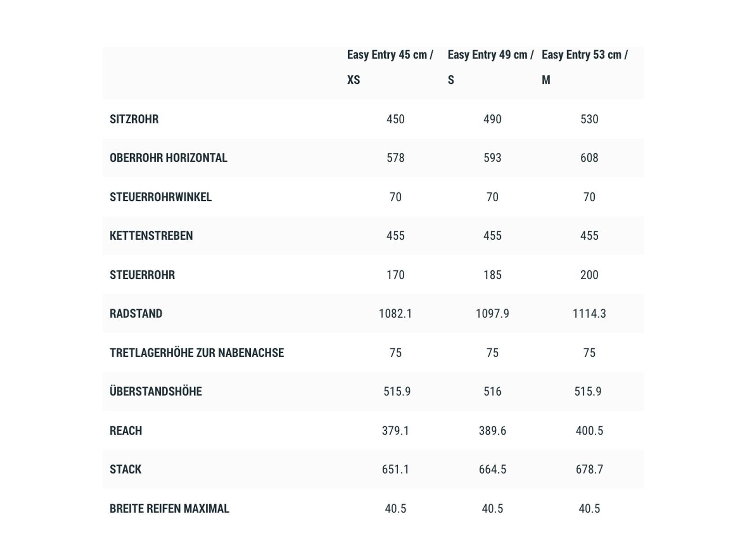The width and height of the screenshot is (747, 560).
Task: Click the REACH row label
Action: pos(126,431)
